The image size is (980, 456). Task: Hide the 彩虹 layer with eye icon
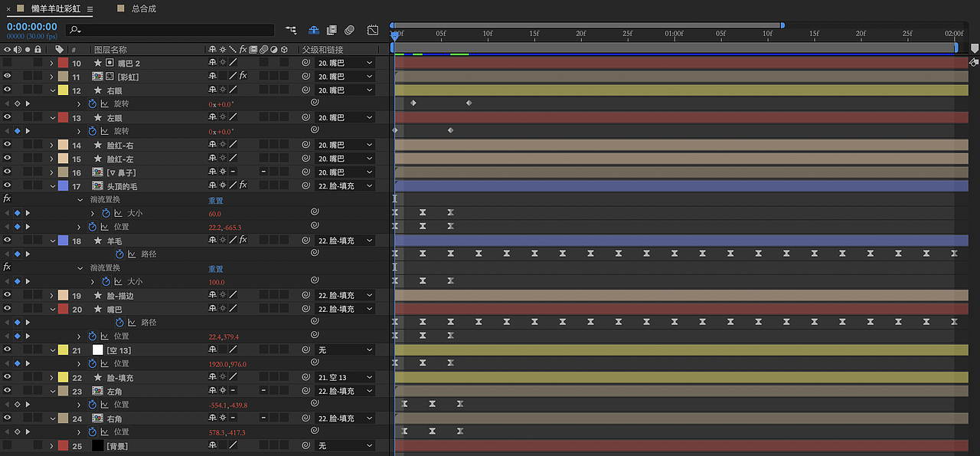tap(8, 77)
